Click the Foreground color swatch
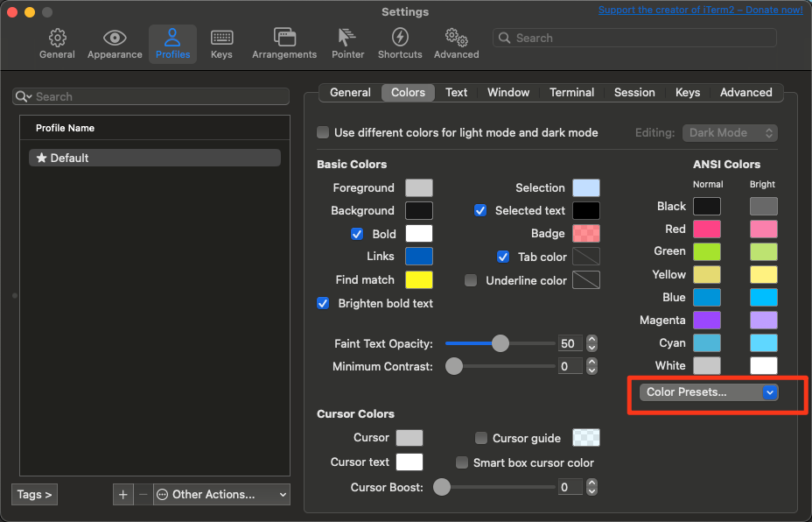Screen dimensions: 812x522 (418, 187)
